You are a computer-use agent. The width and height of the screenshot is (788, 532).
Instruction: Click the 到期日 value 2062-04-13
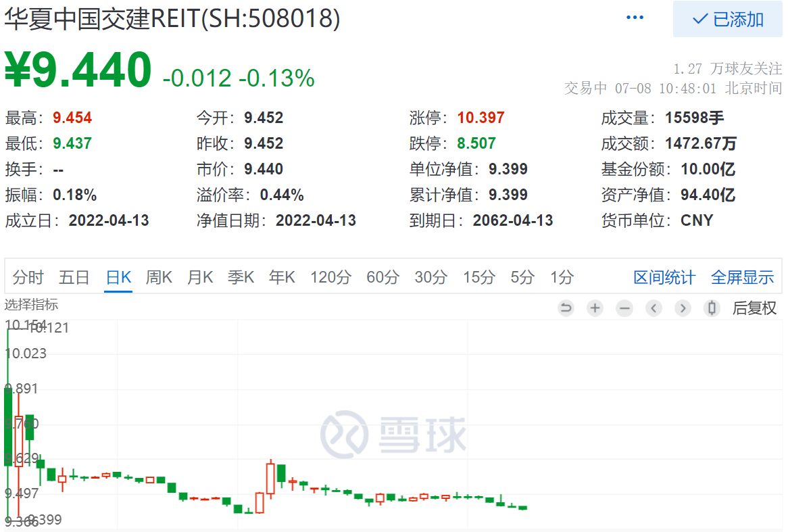512,220
